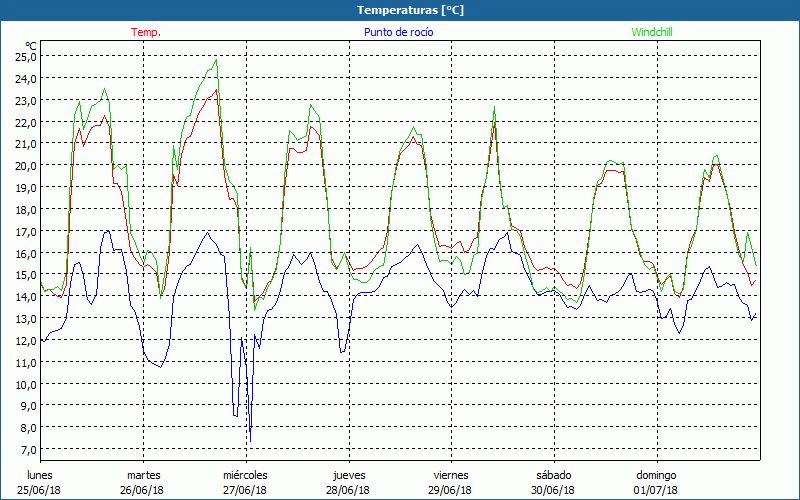Click the 23,0 y-axis value
The height and width of the screenshot is (500, 800).
click(x=26, y=101)
